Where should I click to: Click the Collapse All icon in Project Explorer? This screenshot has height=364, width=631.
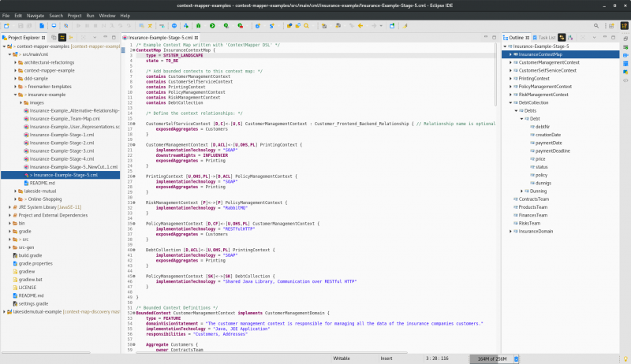(x=54, y=37)
